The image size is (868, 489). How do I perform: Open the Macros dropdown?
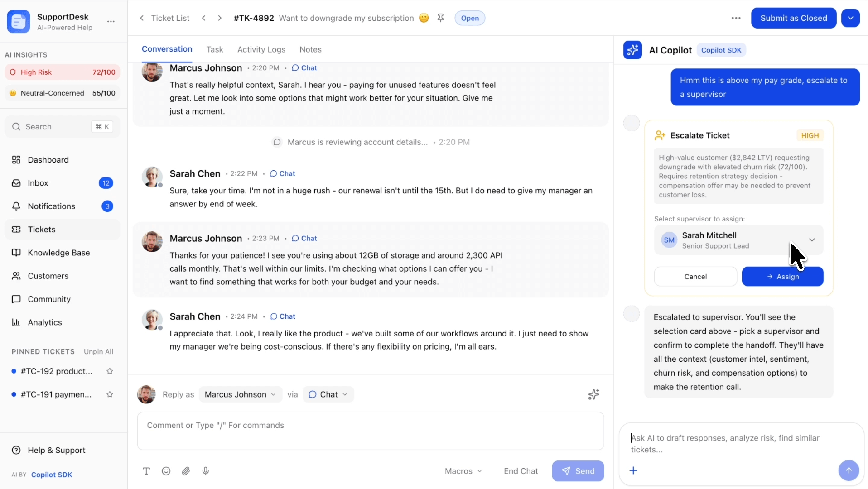[463, 471]
